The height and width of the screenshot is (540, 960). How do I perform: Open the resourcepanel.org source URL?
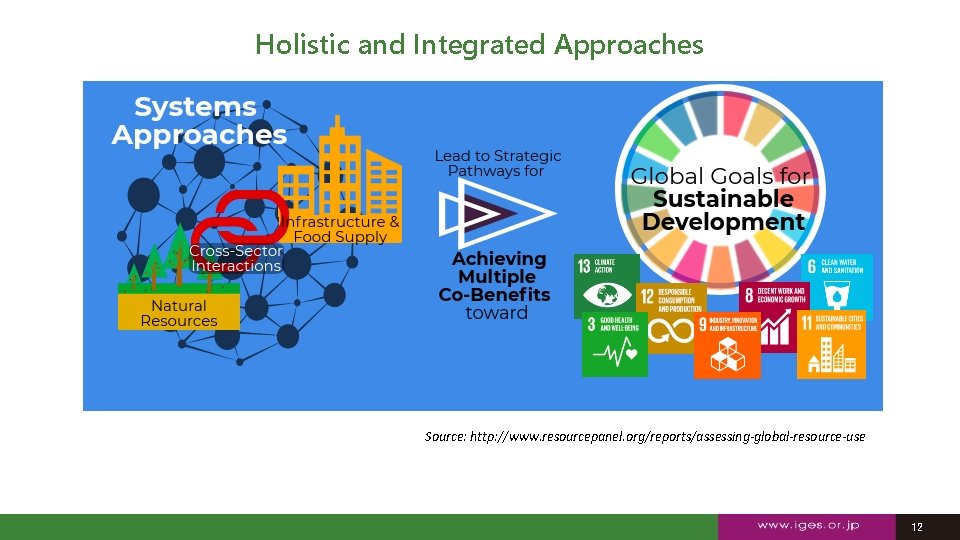pos(667,437)
